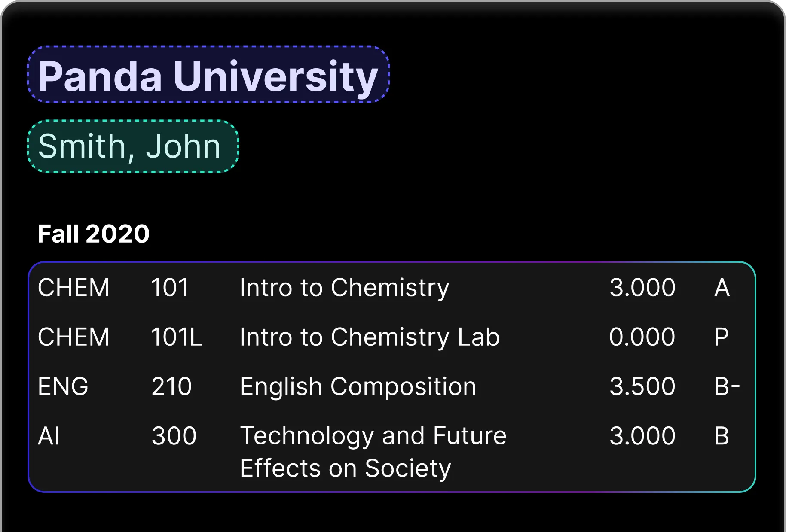The height and width of the screenshot is (532, 786).
Task: Select course number 210
Action: [x=171, y=386]
